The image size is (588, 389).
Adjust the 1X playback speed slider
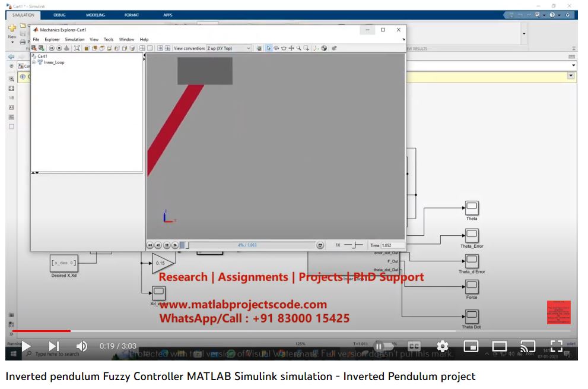click(x=353, y=245)
